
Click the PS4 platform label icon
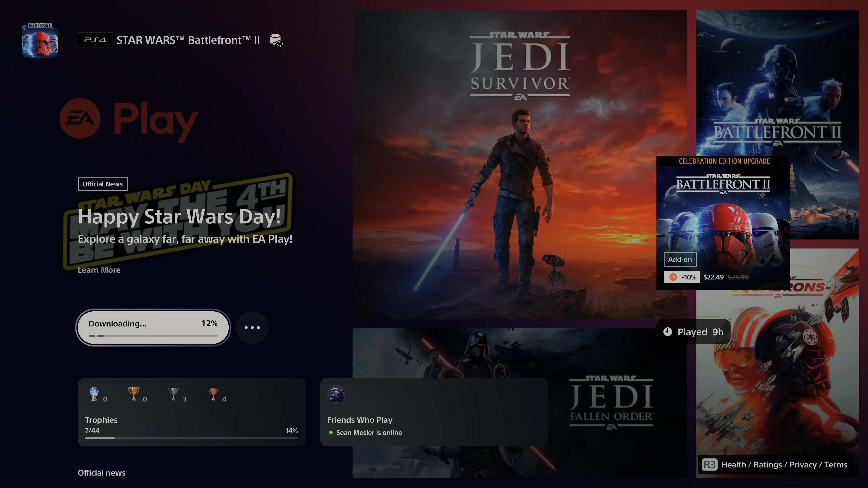tap(95, 40)
